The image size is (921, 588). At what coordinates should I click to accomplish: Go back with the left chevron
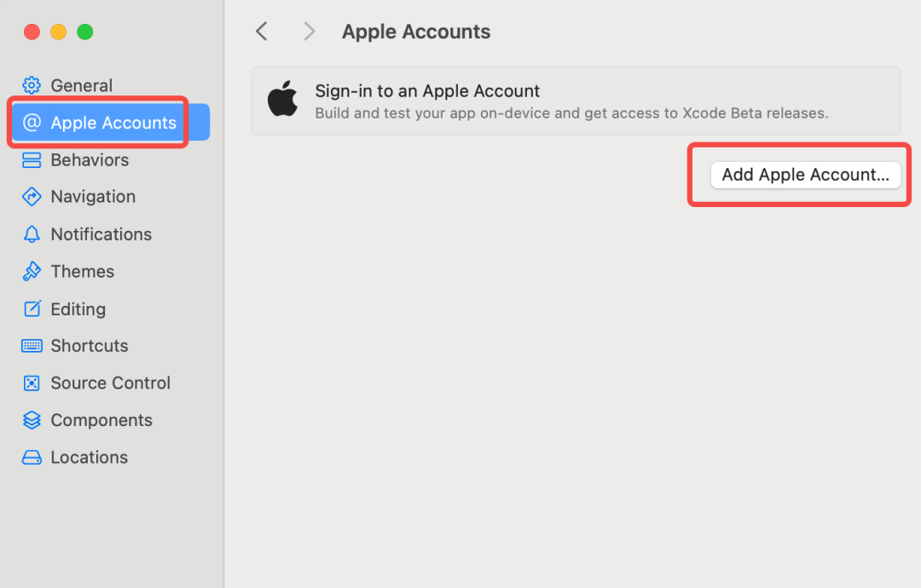[262, 32]
